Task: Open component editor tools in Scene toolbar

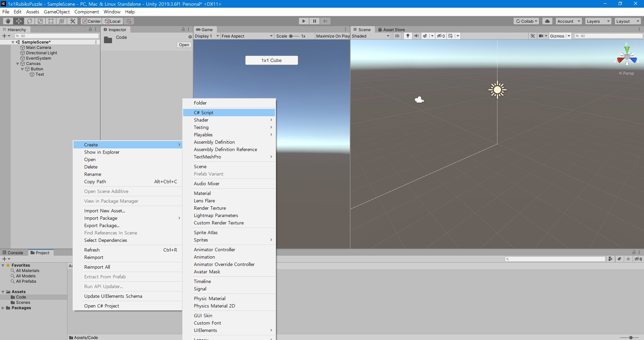Action: click(x=533, y=36)
